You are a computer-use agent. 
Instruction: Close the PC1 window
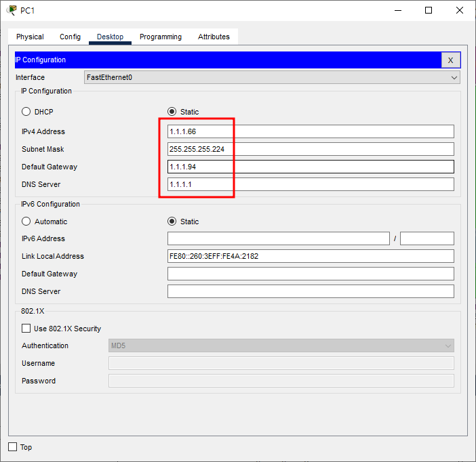[460, 10]
